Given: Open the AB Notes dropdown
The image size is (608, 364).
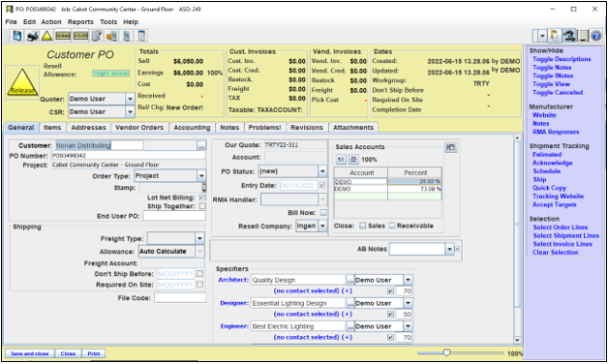Looking at the screenshot, I should pyautogui.click(x=449, y=249).
